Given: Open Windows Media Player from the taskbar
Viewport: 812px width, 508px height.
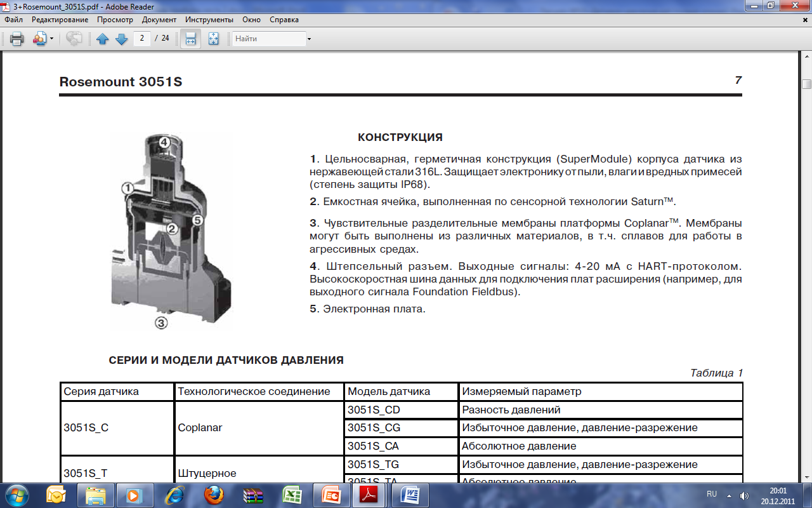Looking at the screenshot, I should click(134, 495).
